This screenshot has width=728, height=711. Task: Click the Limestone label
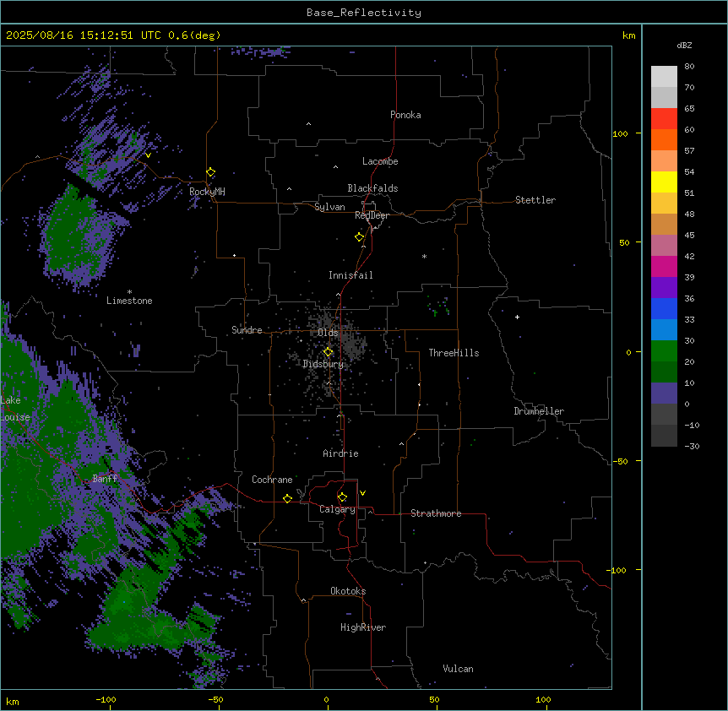pos(129,301)
